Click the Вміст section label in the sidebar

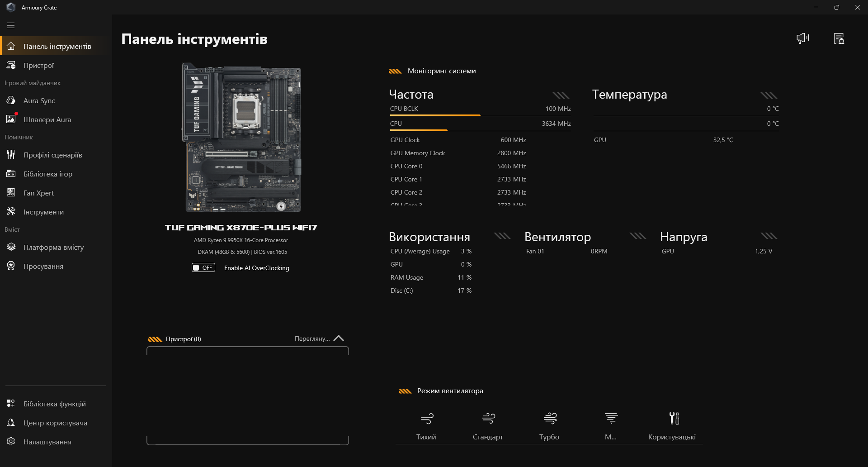(x=12, y=229)
